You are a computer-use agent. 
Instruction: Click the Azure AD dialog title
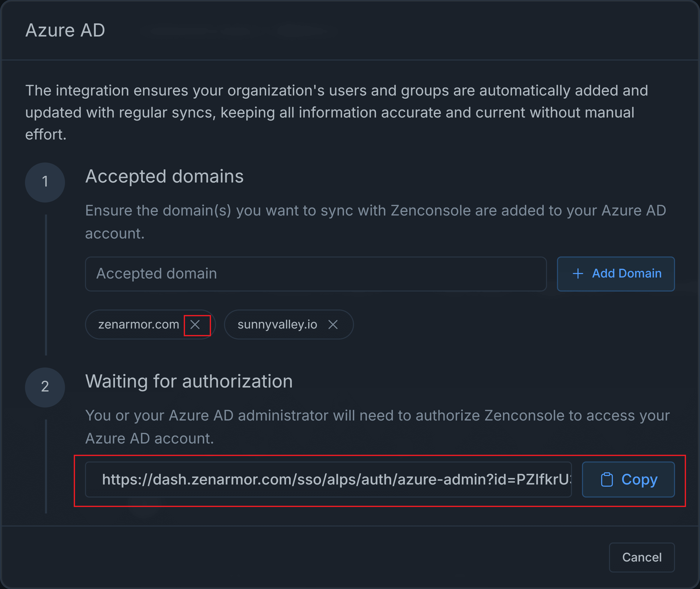tap(65, 30)
